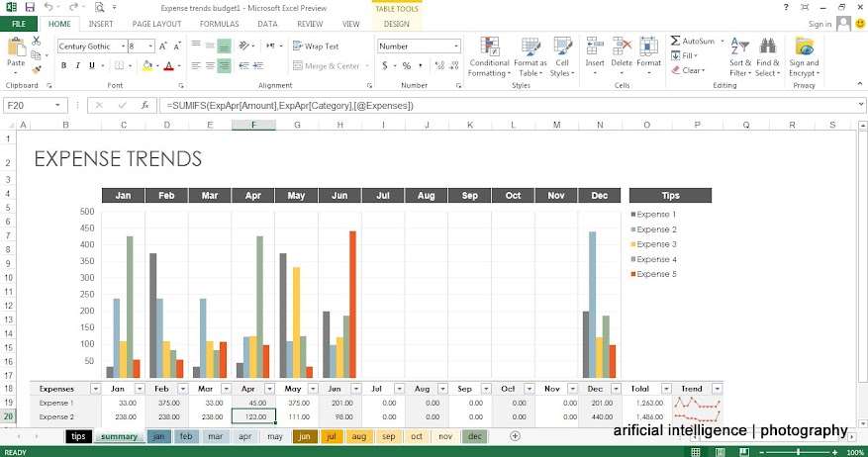The image size is (868, 457).
Task: Click the Insert Function fx icon
Action: pyautogui.click(x=145, y=105)
